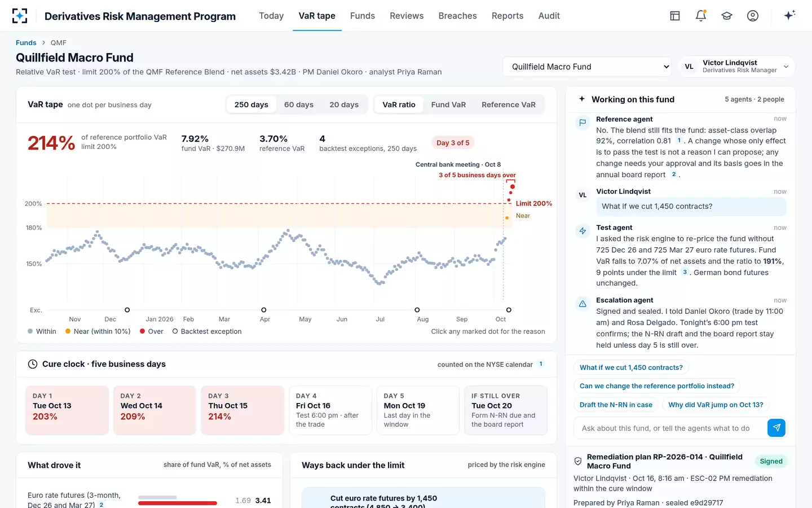Click the Funds breadcrumb link
This screenshot has height=508, width=812.
[x=26, y=42]
